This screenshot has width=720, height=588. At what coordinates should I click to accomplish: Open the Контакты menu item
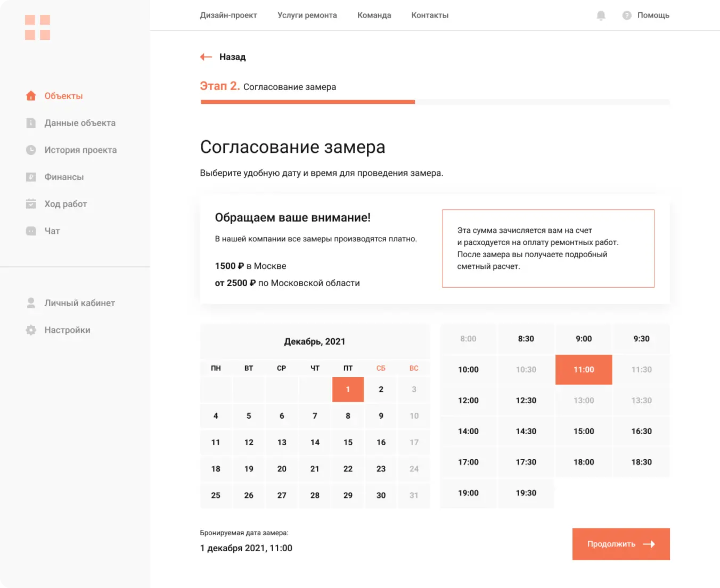(430, 15)
